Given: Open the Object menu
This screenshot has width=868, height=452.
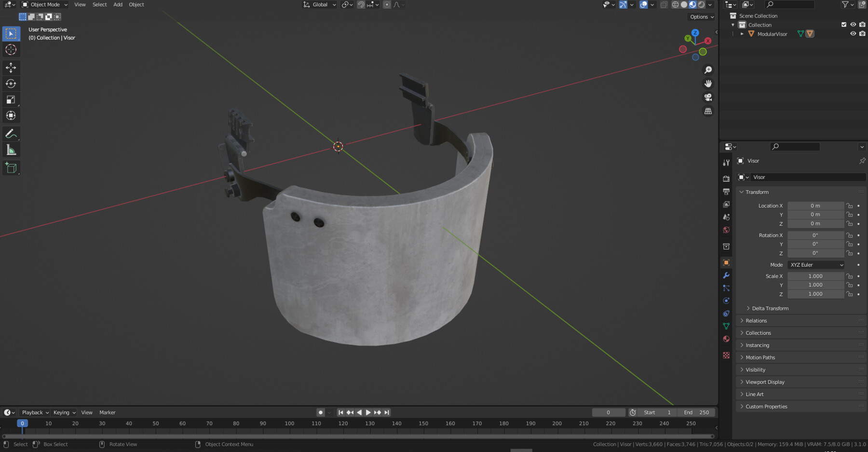Looking at the screenshot, I should coord(136,4).
